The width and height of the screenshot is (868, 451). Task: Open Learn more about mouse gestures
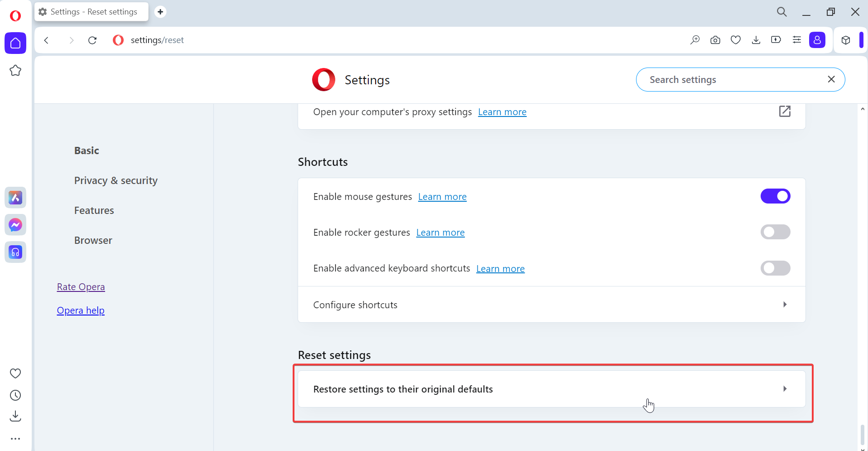(x=442, y=197)
